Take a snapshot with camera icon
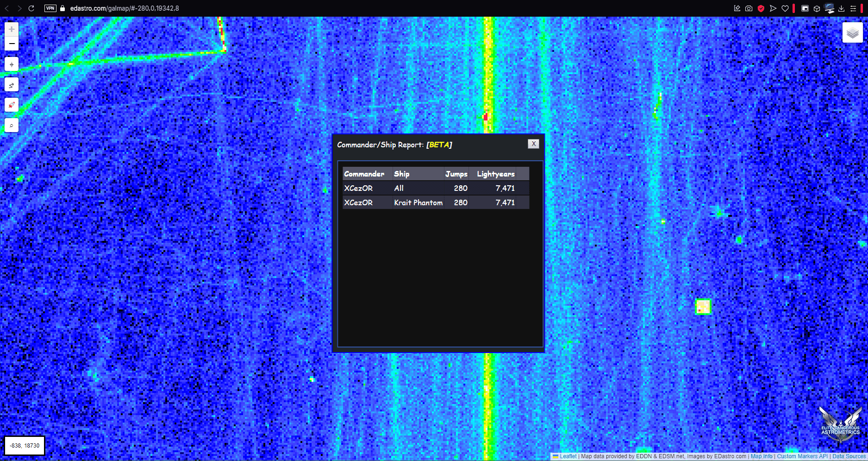The width and height of the screenshot is (868, 461). point(749,8)
